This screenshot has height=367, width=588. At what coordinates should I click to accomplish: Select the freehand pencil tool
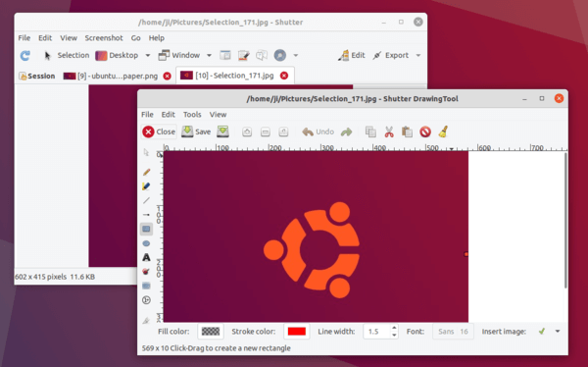point(146,172)
